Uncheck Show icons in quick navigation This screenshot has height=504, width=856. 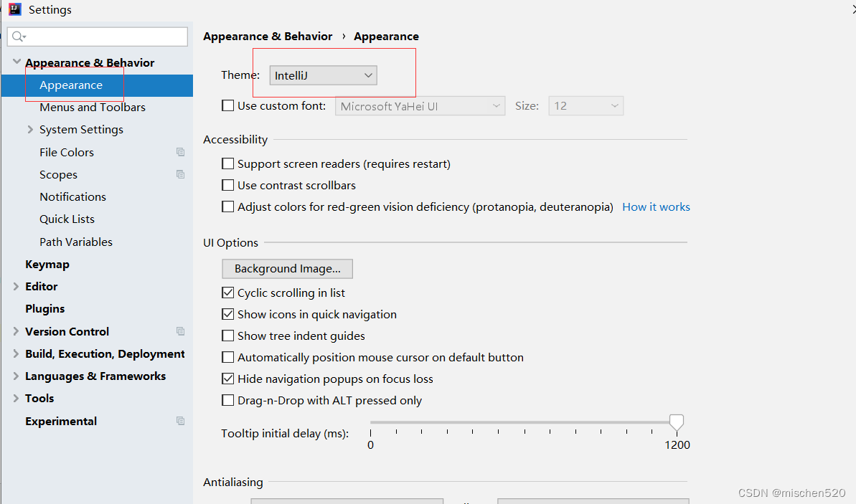click(227, 314)
